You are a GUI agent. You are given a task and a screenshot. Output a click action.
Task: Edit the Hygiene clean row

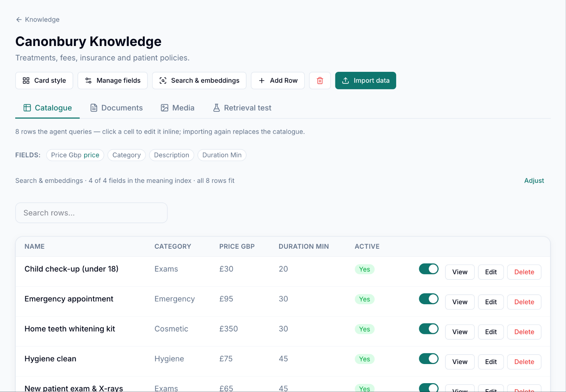pos(491,362)
